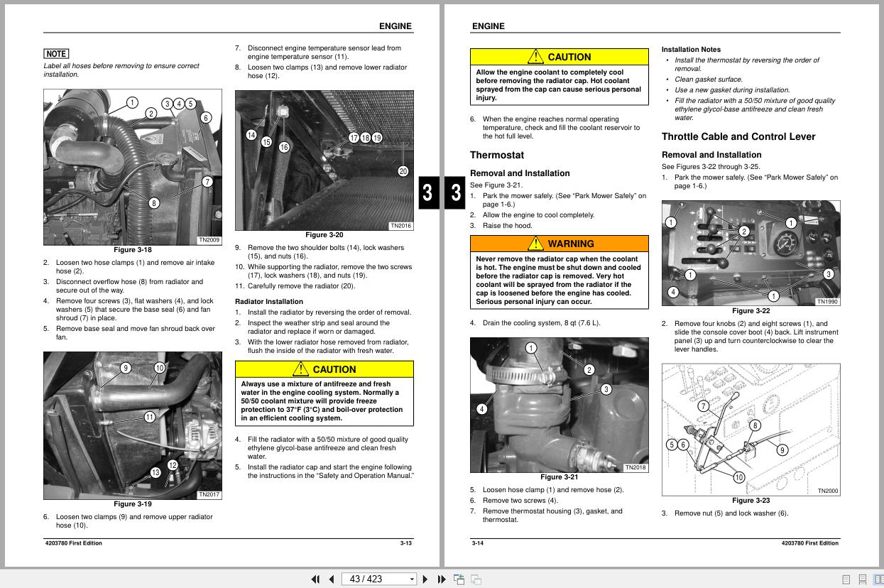Click Figure 3-21 thermostat photo
The width and height of the screenshot is (884, 588).
tap(560, 405)
